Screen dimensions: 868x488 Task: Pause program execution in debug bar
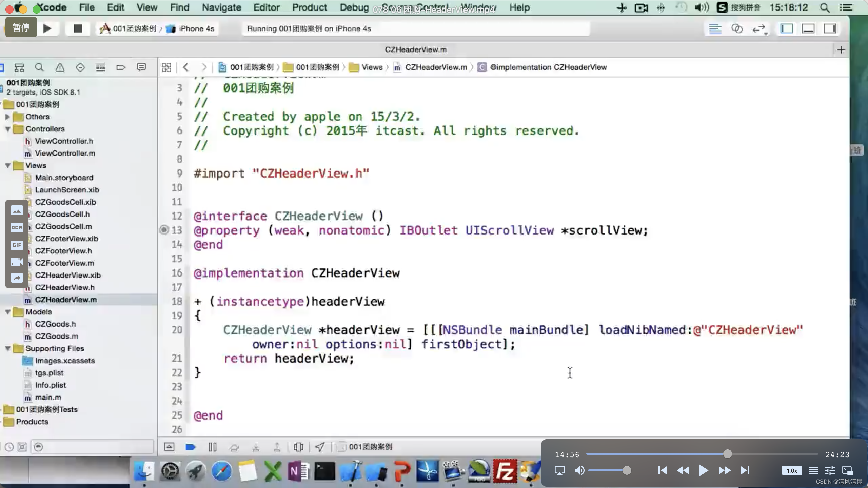212,447
